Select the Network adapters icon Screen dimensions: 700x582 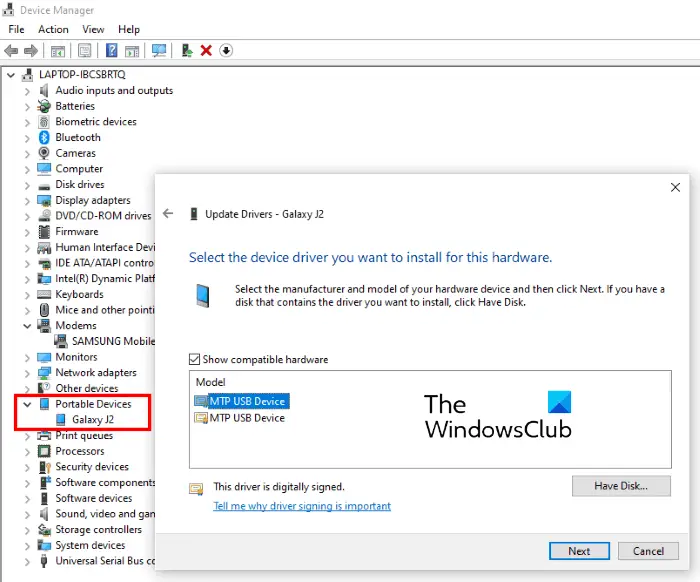44,373
